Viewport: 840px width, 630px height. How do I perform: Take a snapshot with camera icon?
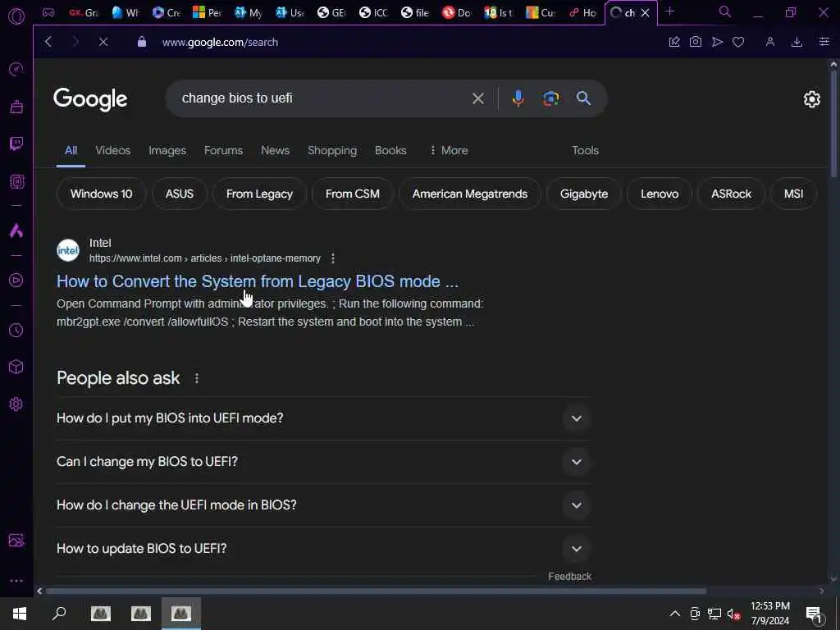696,42
